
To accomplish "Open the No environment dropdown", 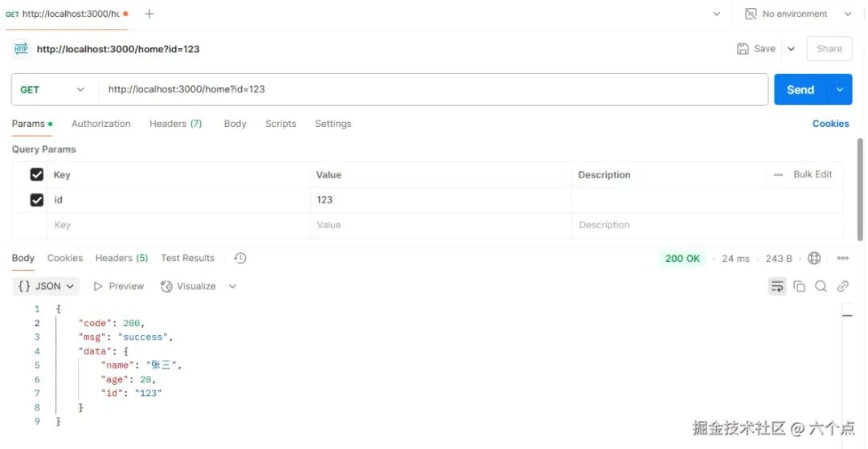I will pyautogui.click(x=798, y=14).
